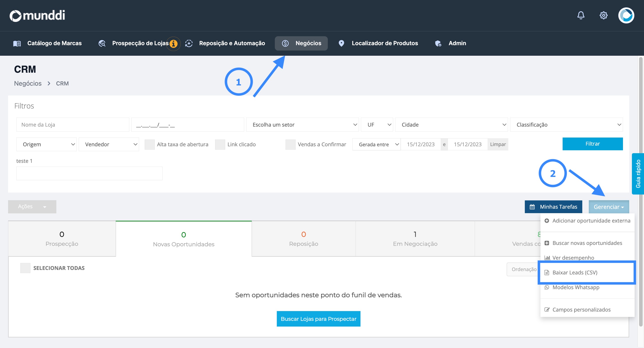Switch to the Novas Oportunidades tab
Screen dimensions: 644x348
pyautogui.click(x=184, y=239)
